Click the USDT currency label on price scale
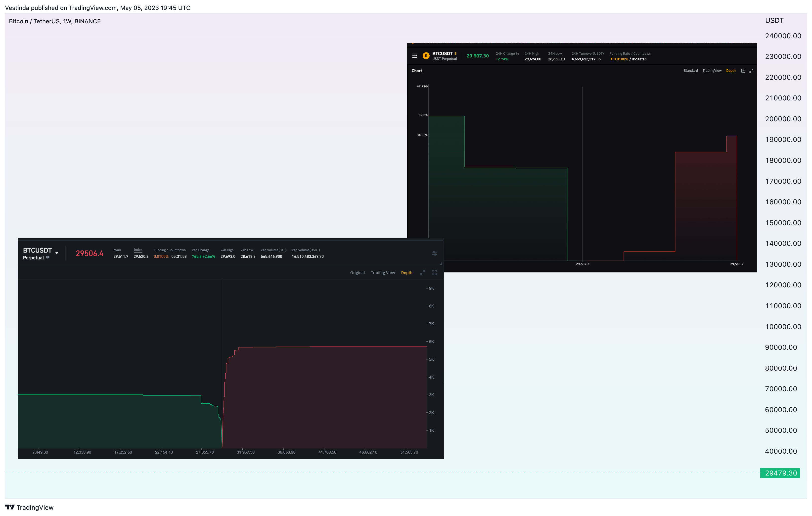The height and width of the screenshot is (516, 812). click(774, 21)
